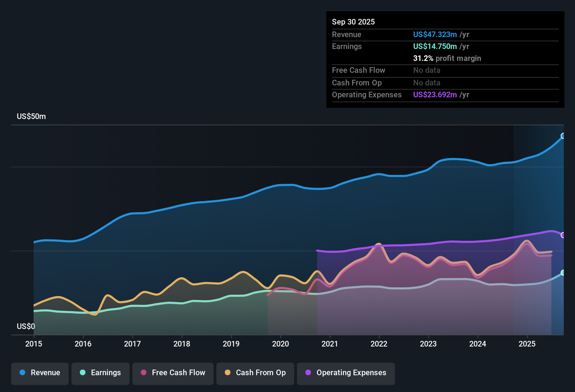Viewport: 575px width, 392px height.
Task: Click the Free Cash Flow label in the tooltip
Action: tap(359, 70)
